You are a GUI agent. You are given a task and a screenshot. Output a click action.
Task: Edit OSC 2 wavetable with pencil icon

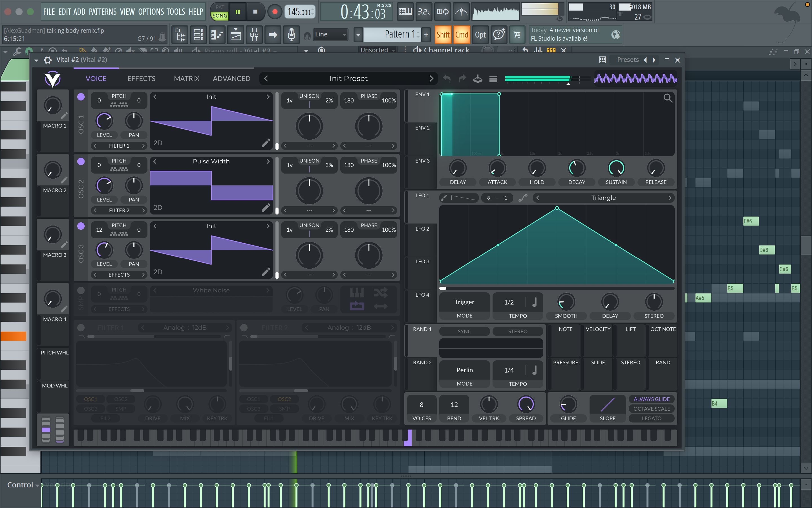point(265,208)
